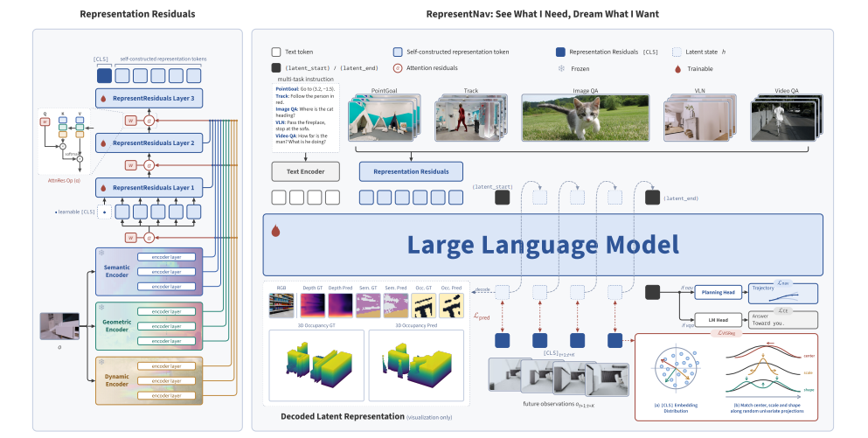Click the black (latent_end) token above the LLM
The width and height of the screenshot is (868, 438).
pos(653,197)
